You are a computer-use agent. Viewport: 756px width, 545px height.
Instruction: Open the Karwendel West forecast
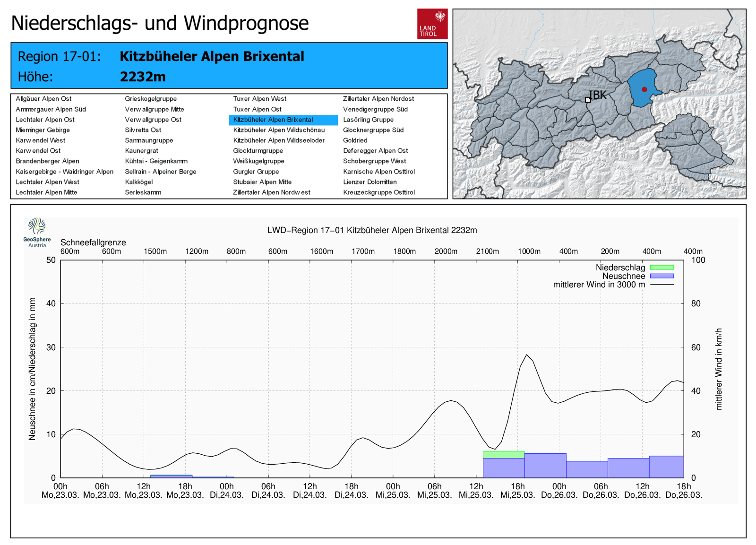click(x=40, y=140)
